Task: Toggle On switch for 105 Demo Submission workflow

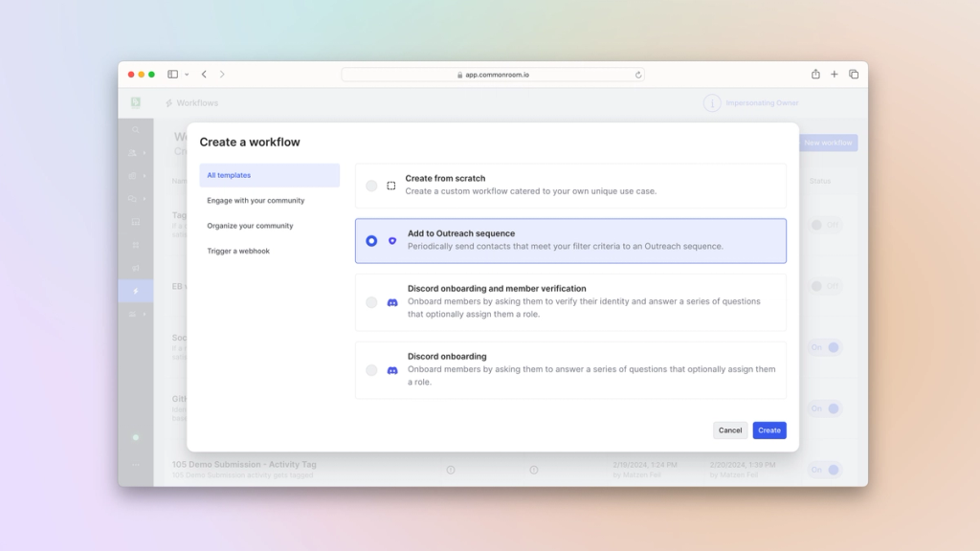Action: tap(825, 470)
